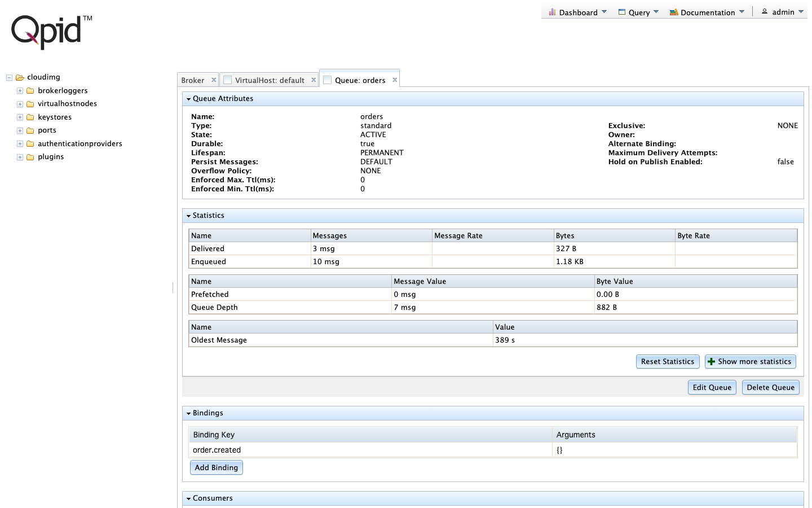The height and width of the screenshot is (508, 812).
Task: Close the Broker tab
Action: pos(214,80)
